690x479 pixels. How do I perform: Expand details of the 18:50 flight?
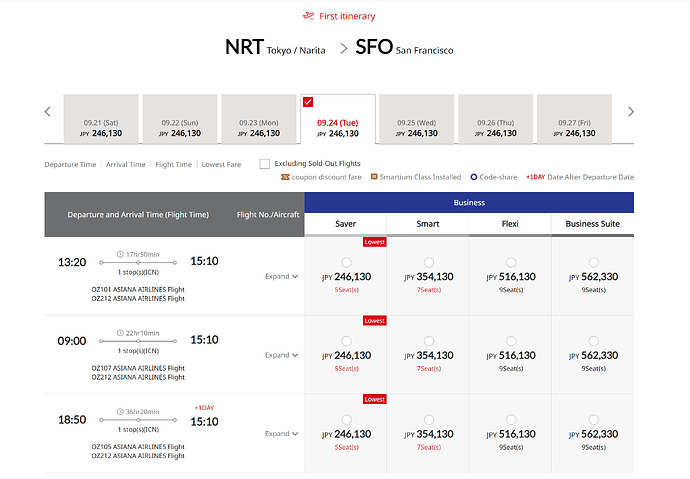tap(282, 434)
